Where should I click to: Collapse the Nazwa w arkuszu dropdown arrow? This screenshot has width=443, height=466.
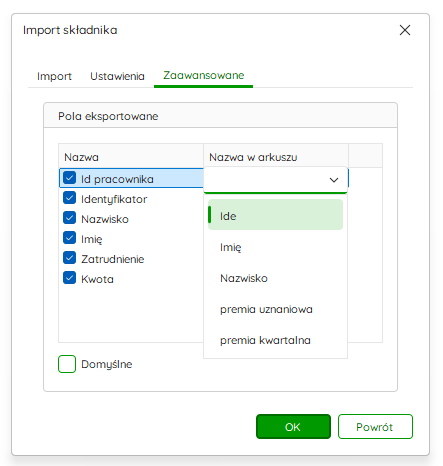[x=334, y=180]
